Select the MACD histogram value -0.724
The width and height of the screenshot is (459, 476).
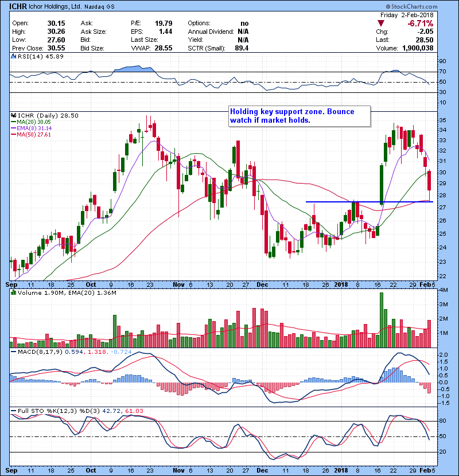point(121,352)
